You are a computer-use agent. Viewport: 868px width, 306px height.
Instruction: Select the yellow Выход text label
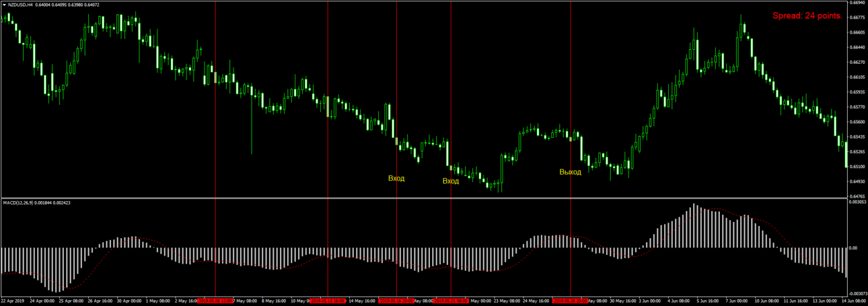(570, 172)
